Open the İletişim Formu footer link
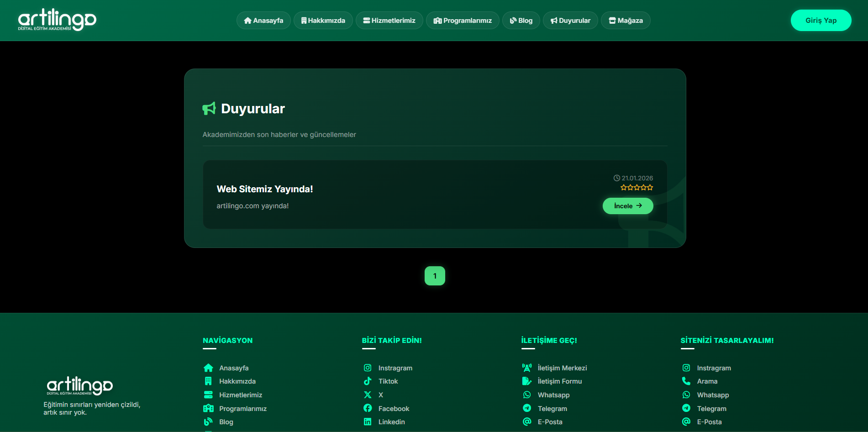This screenshot has width=868, height=432. click(559, 381)
